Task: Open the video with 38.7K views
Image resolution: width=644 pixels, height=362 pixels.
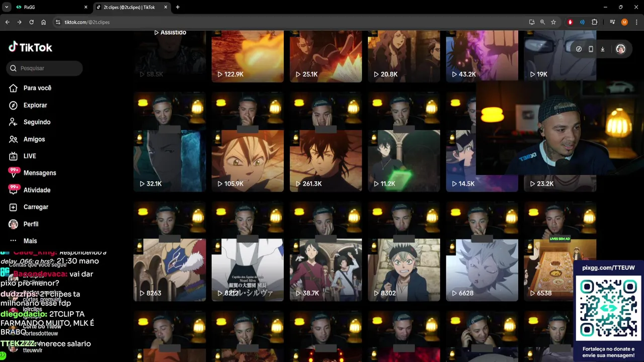Action: [326, 251]
